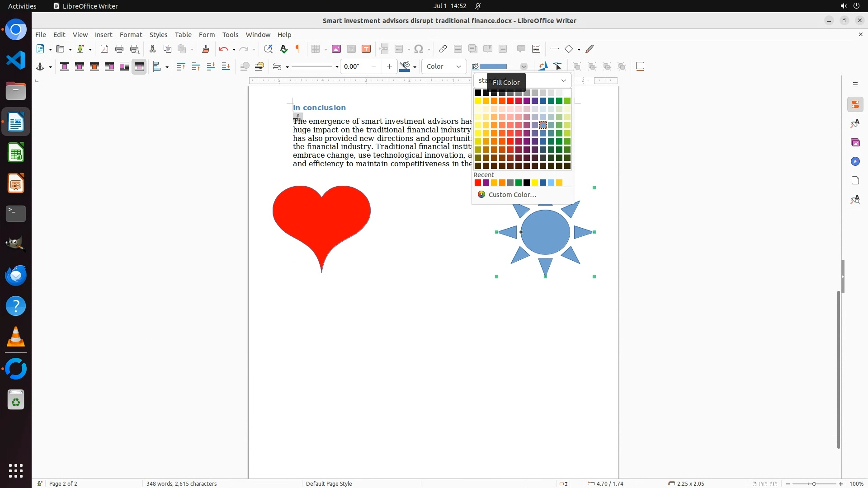Pick the red swatch in Recent colors
The height and width of the screenshot is (488, 868).
[x=478, y=183]
